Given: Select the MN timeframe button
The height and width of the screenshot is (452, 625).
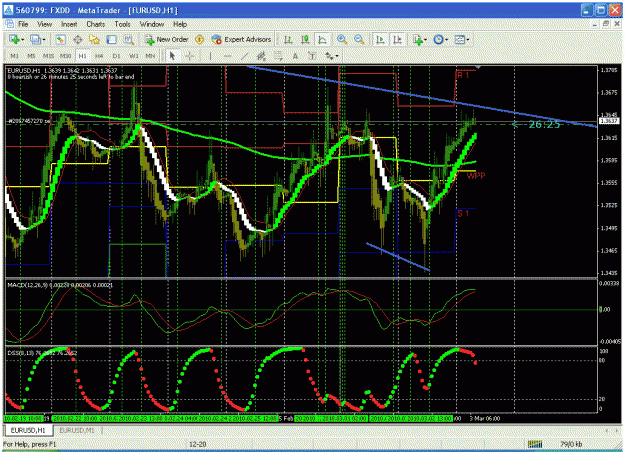Looking at the screenshot, I should (x=150, y=56).
